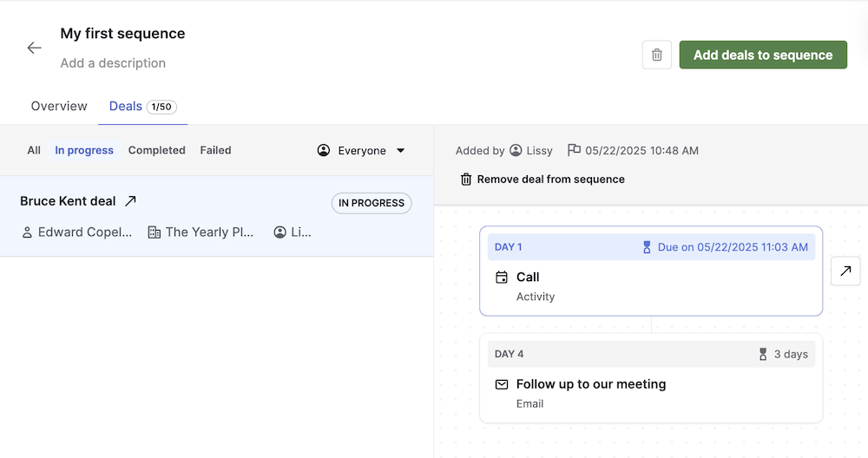Click the calendar icon on Call activity
This screenshot has height=458, width=868.
pos(501,278)
